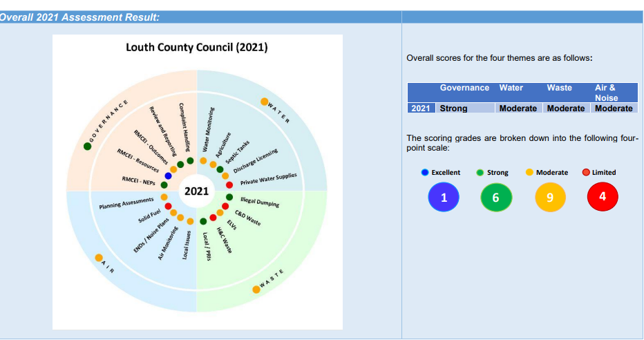This screenshot has width=644, height=340.
Task: Click the 'Excellent' legend label
Action: [x=446, y=173]
